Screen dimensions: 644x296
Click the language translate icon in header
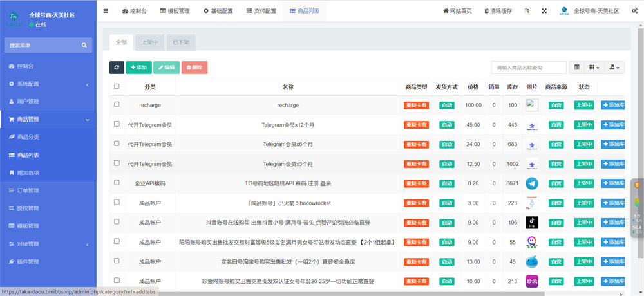point(527,11)
